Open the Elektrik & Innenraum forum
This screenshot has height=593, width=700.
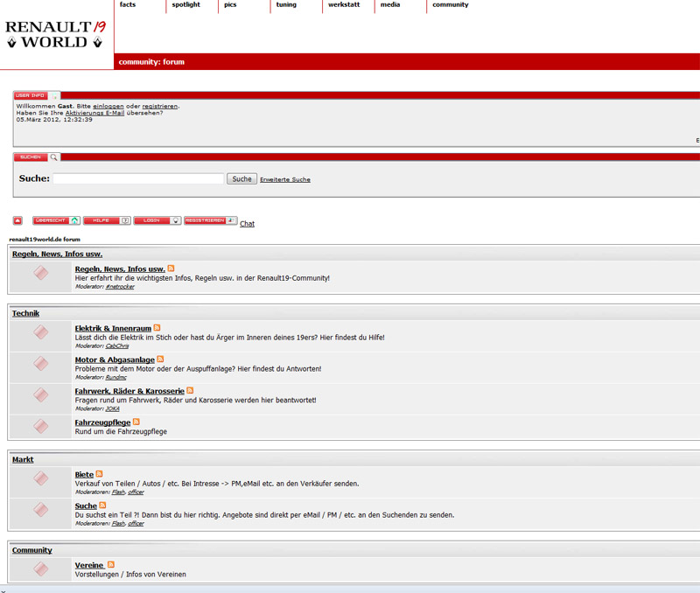[x=113, y=328]
